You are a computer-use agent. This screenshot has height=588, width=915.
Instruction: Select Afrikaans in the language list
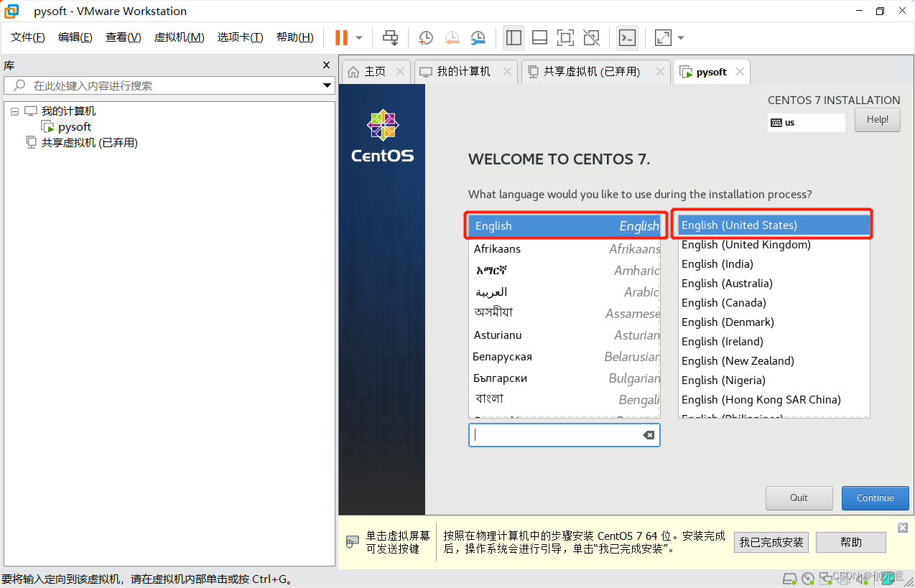click(x=565, y=249)
